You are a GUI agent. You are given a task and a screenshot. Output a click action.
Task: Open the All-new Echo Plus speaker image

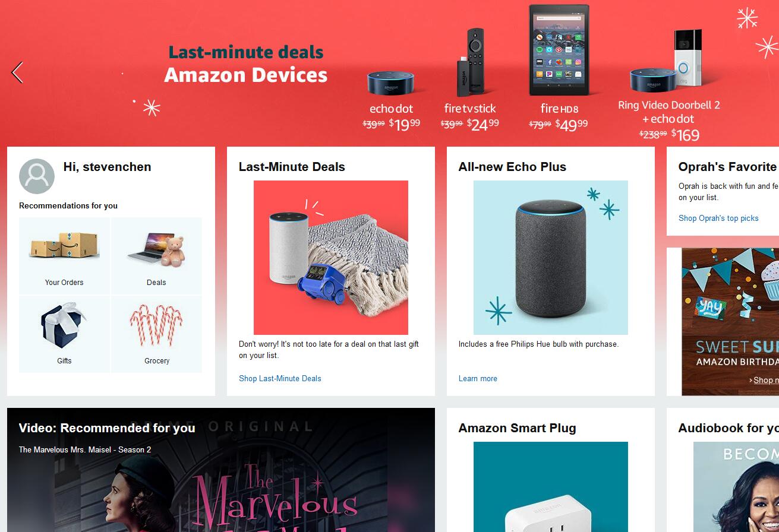pos(551,258)
